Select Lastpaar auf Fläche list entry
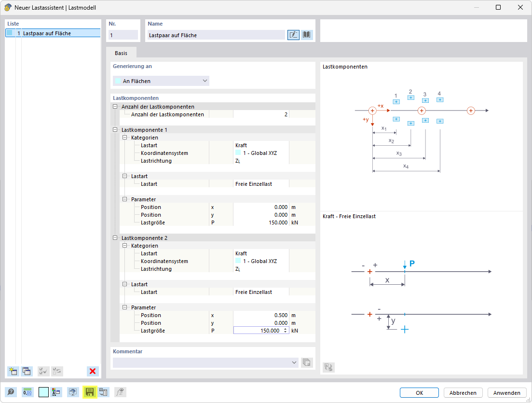Image resolution: width=532 pixels, height=403 pixels. pos(53,33)
